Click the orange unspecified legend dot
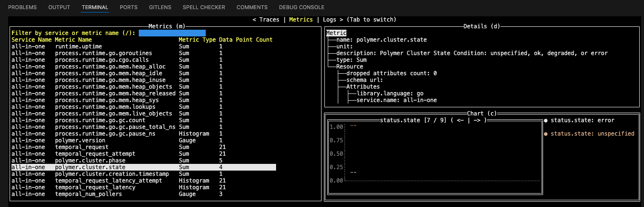 point(546,134)
